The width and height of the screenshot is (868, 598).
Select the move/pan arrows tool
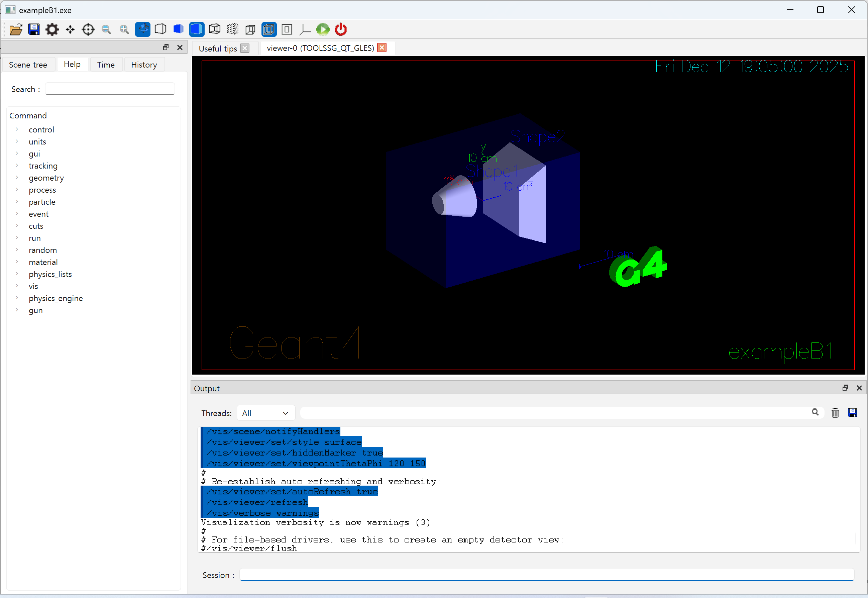click(x=70, y=29)
